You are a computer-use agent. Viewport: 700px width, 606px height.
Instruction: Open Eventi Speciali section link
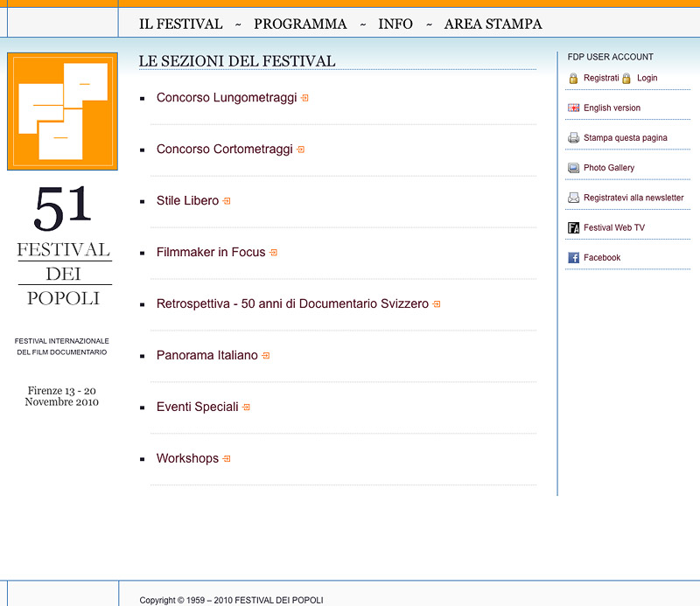click(198, 407)
